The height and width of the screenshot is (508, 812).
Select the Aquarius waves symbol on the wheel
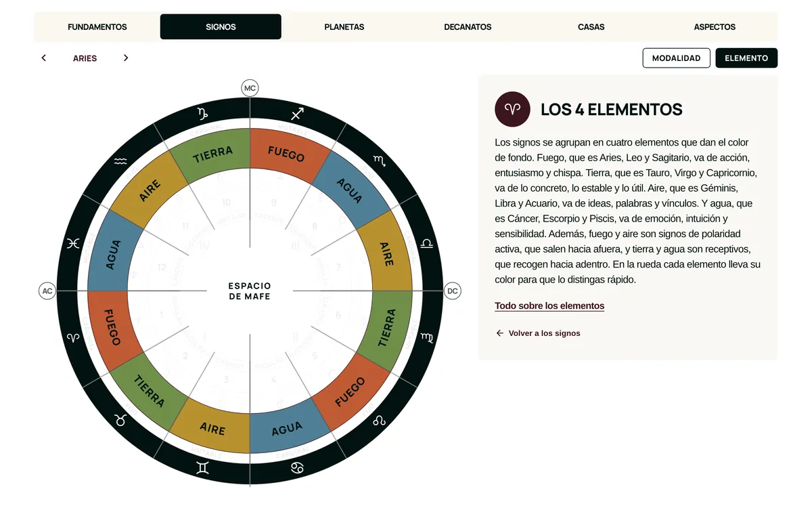(120, 161)
